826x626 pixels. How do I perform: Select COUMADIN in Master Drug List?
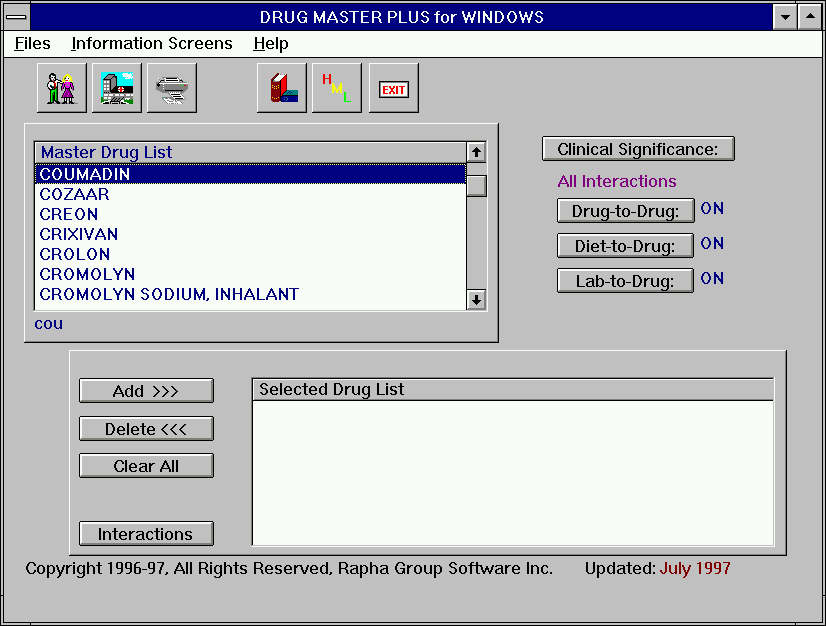[250, 174]
